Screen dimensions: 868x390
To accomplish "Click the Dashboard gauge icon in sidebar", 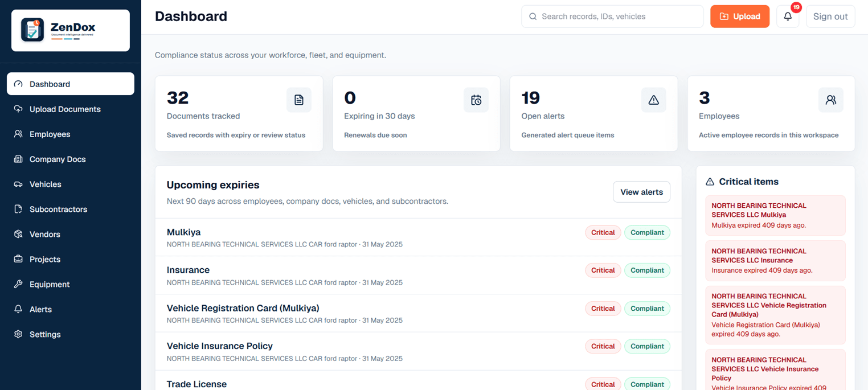I will (18, 84).
